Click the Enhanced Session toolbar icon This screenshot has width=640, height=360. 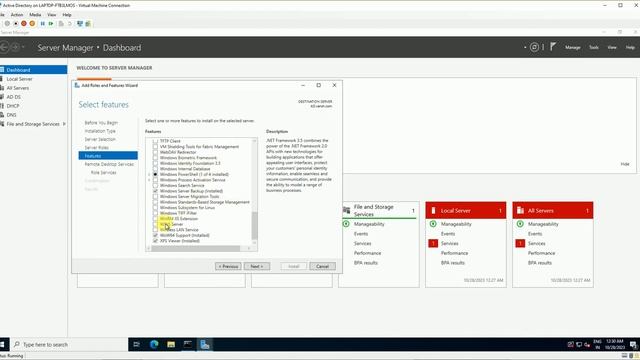(80, 24)
